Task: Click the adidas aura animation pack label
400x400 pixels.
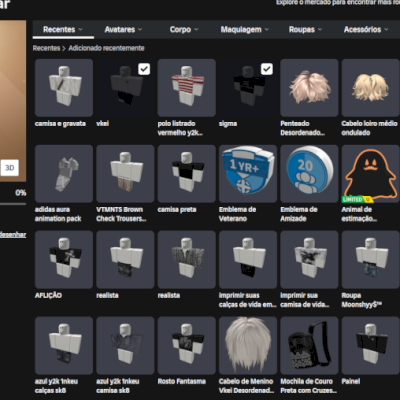Action: pyautogui.click(x=58, y=214)
